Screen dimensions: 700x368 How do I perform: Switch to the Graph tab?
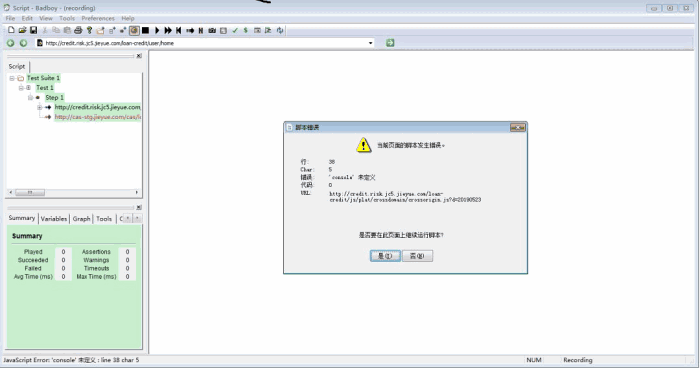(81, 219)
